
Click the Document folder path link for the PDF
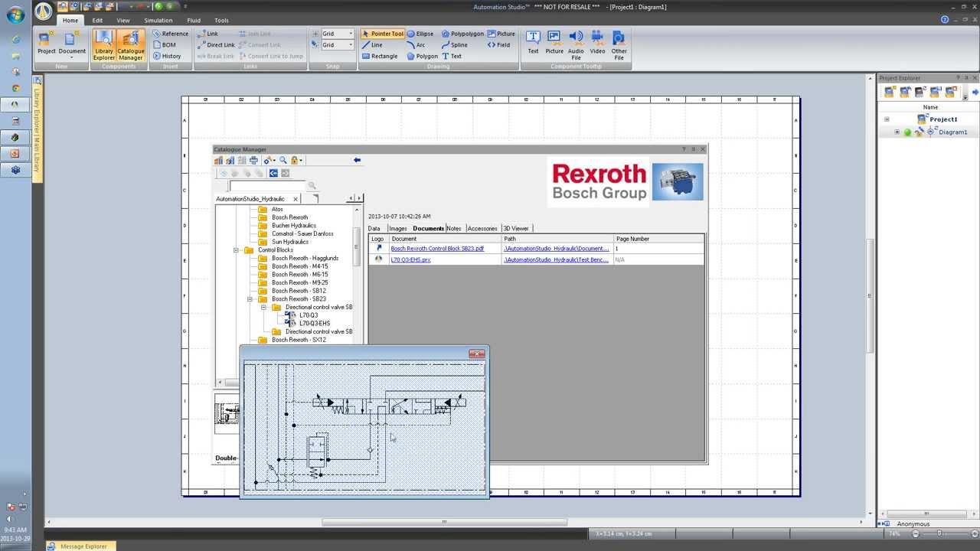click(557, 249)
